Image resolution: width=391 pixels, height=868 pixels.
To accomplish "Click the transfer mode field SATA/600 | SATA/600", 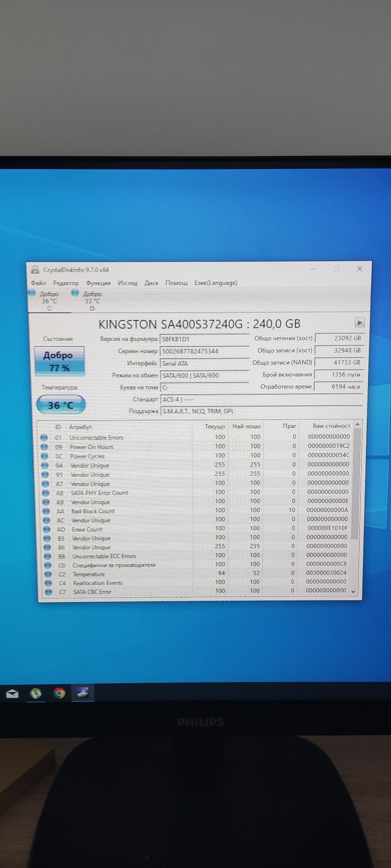I will (x=204, y=375).
